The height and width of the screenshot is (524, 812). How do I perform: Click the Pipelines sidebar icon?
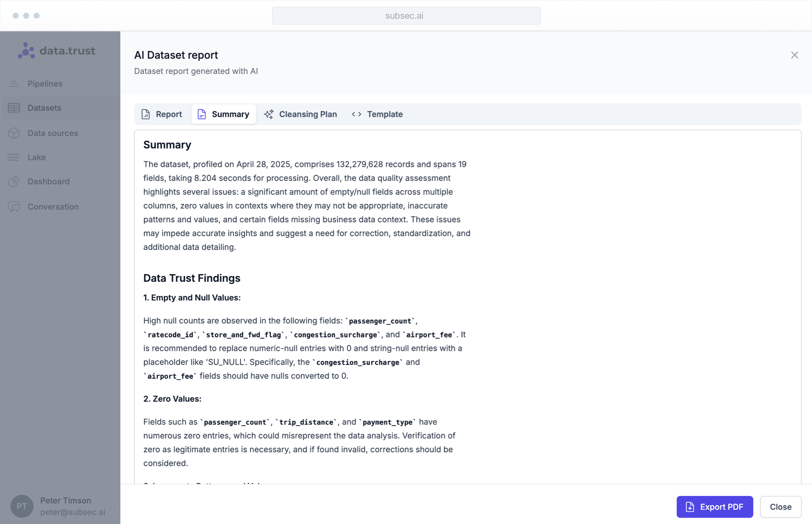click(14, 84)
